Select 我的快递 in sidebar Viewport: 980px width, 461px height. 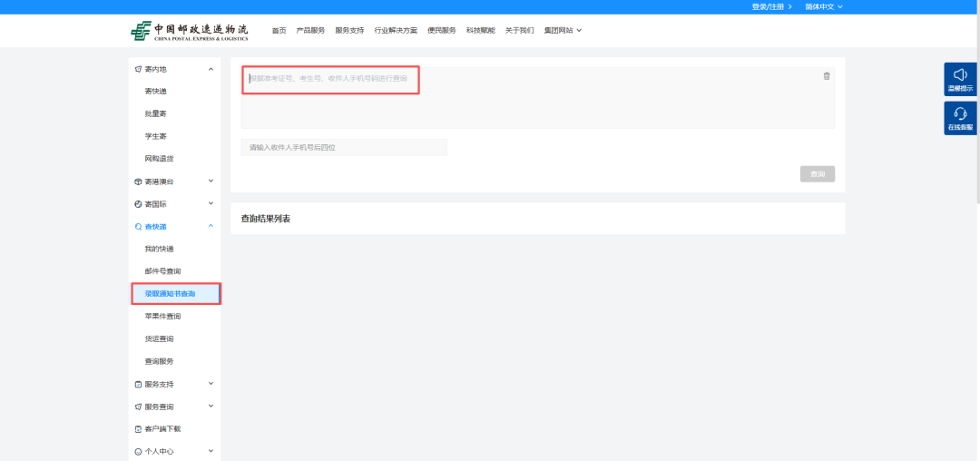[160, 250]
